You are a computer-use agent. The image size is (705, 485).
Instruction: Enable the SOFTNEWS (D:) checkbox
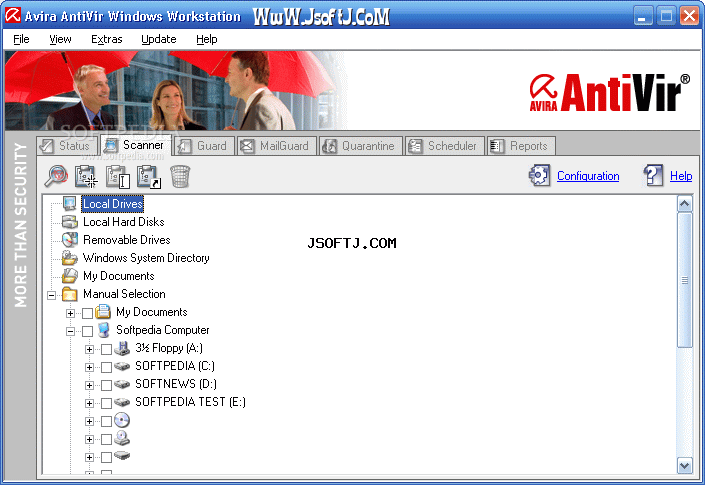click(x=107, y=385)
